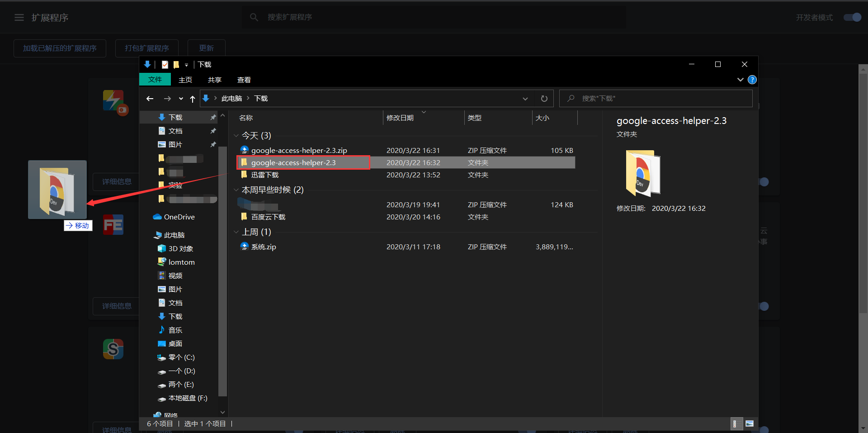This screenshot has height=433, width=868.
Task: Open the quick access toolbar customize dropdown
Action: pos(186,65)
